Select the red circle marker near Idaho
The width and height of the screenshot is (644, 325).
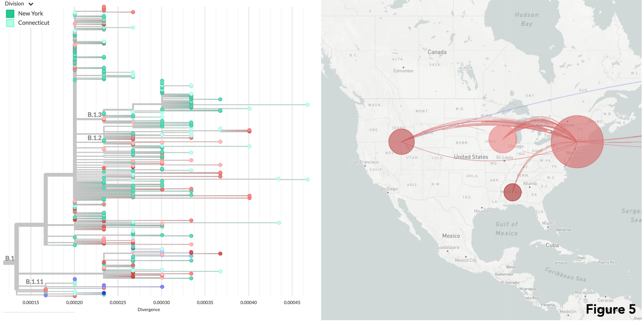pos(401,141)
